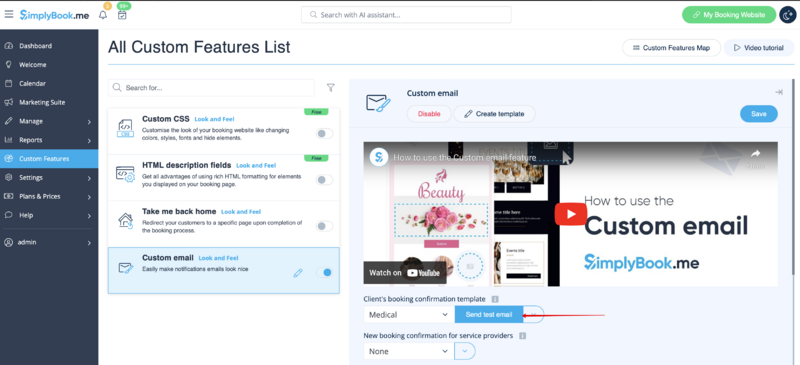Viewport: 800px width, 365px height.
Task: Click the video title How to use the Custom email feature
Action: click(465, 158)
